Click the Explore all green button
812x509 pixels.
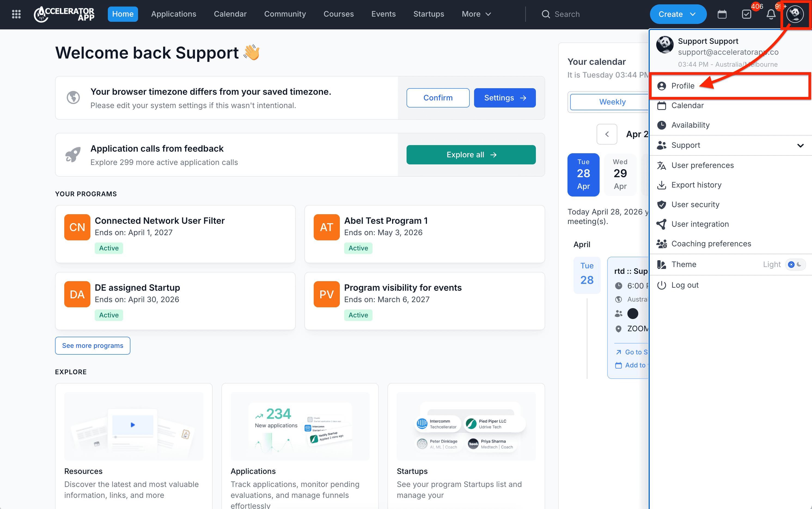(471, 155)
